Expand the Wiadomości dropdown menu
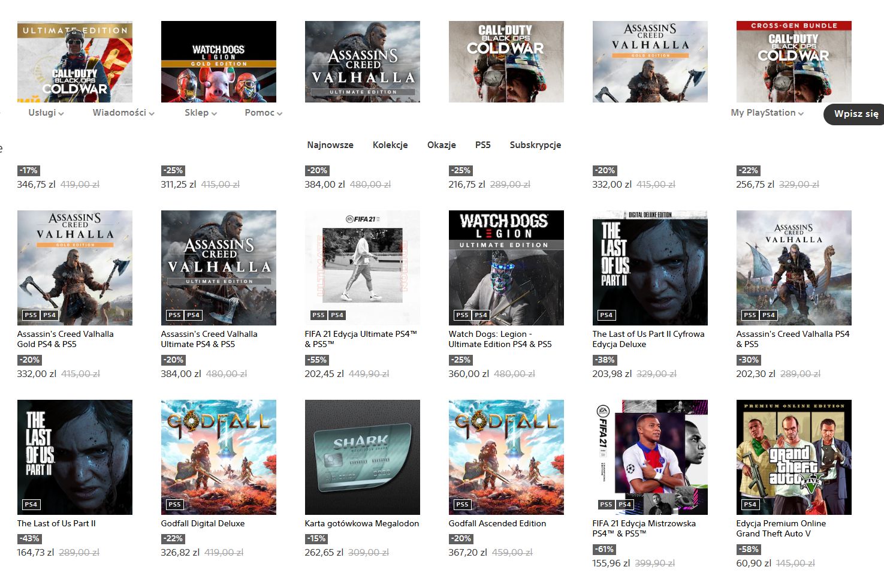 (x=123, y=113)
